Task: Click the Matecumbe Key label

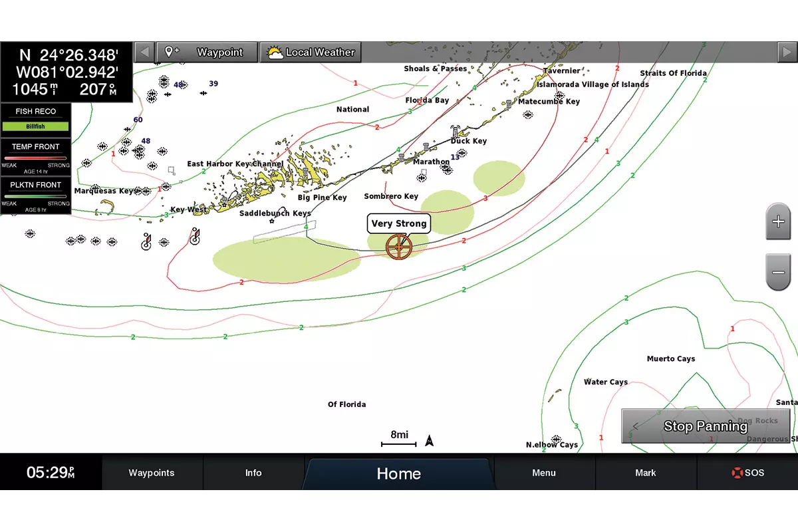Action: (x=549, y=102)
